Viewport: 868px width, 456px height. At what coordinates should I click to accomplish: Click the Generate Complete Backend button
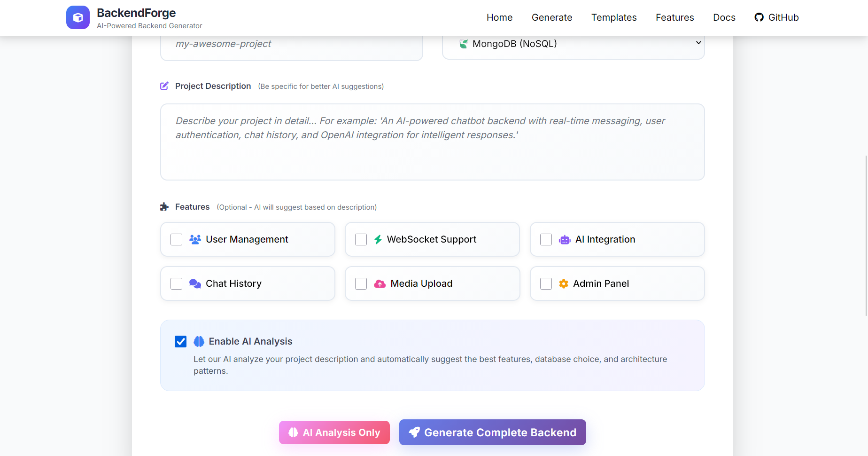tap(493, 432)
